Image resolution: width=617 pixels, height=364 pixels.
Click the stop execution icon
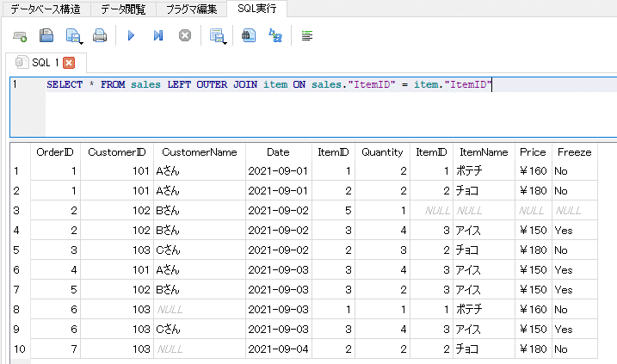(185, 36)
